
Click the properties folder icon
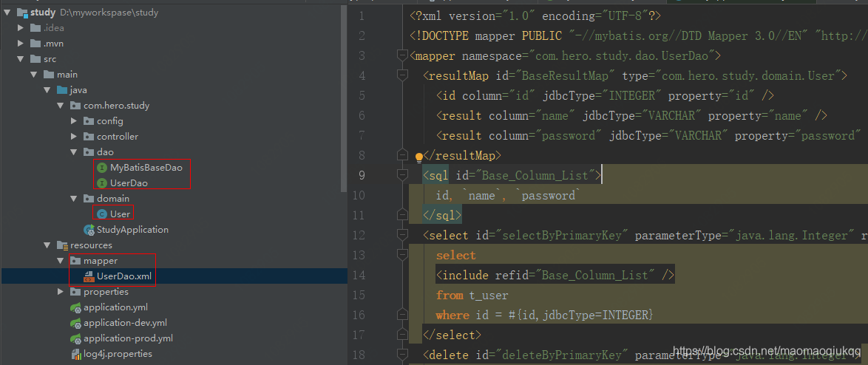75,291
